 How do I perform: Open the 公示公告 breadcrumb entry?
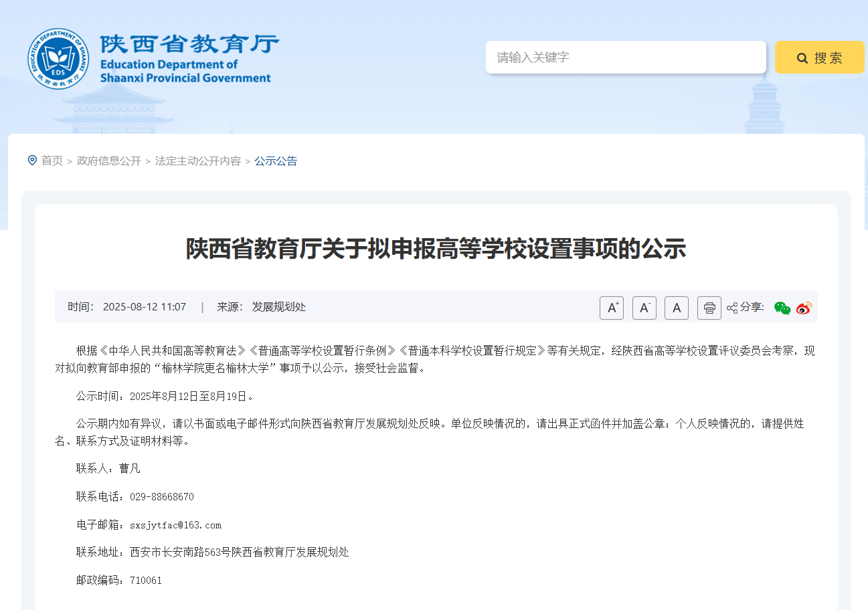(276, 161)
